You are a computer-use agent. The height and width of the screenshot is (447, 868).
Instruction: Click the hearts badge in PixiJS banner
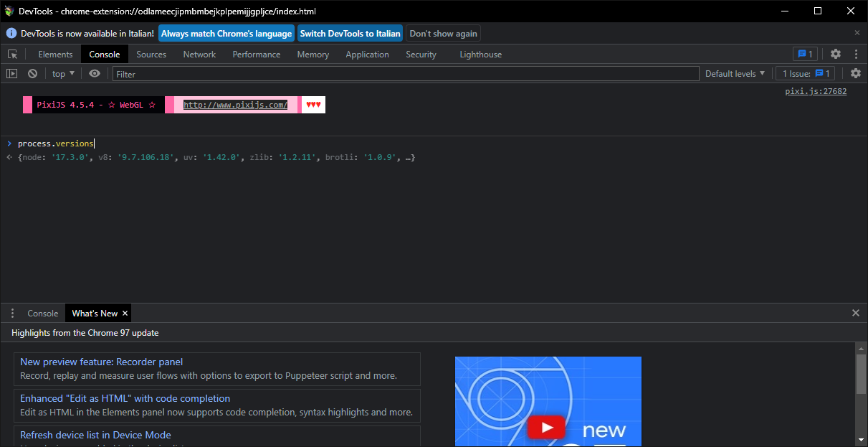coord(313,105)
